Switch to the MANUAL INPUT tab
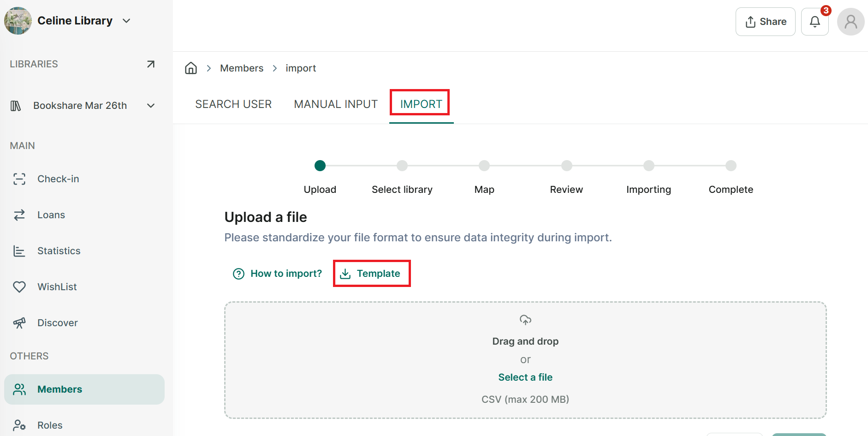868x436 pixels. [x=336, y=104]
